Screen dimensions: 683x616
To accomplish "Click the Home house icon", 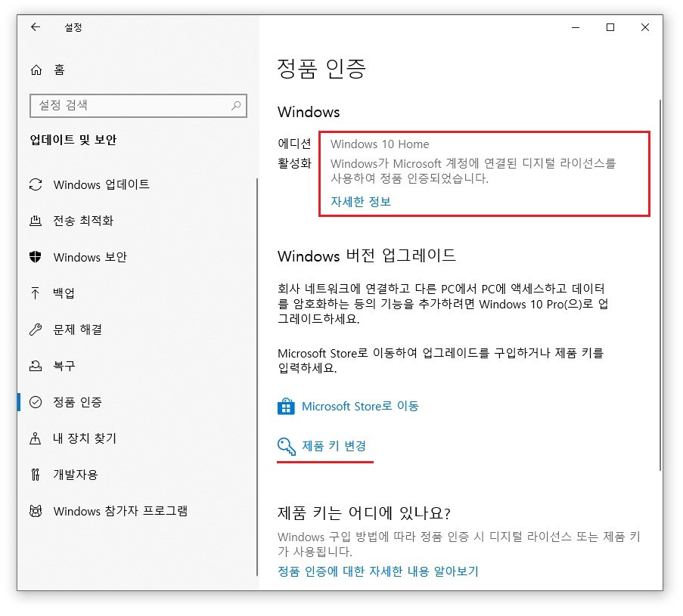I will click(x=36, y=70).
